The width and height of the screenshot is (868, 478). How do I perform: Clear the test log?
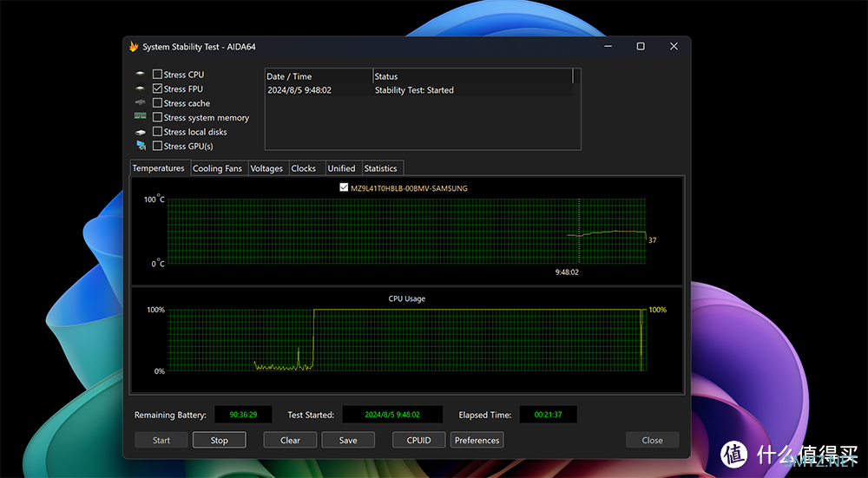(290, 441)
